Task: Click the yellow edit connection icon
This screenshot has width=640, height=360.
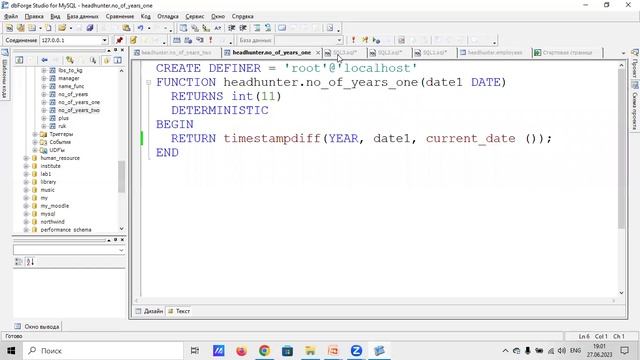Action: (x=133, y=40)
